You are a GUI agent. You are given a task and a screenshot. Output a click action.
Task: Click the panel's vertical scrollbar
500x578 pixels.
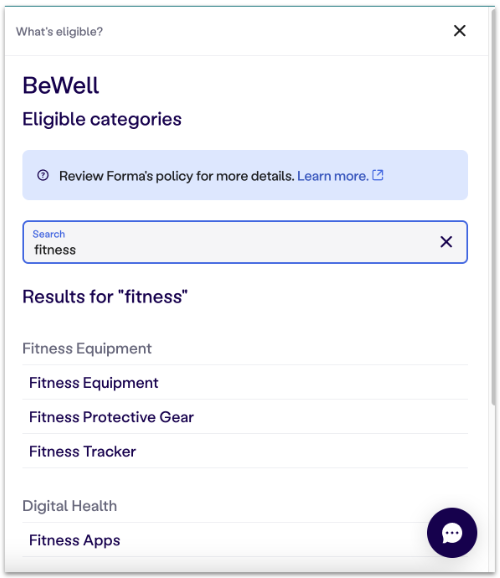pyautogui.click(x=492, y=206)
